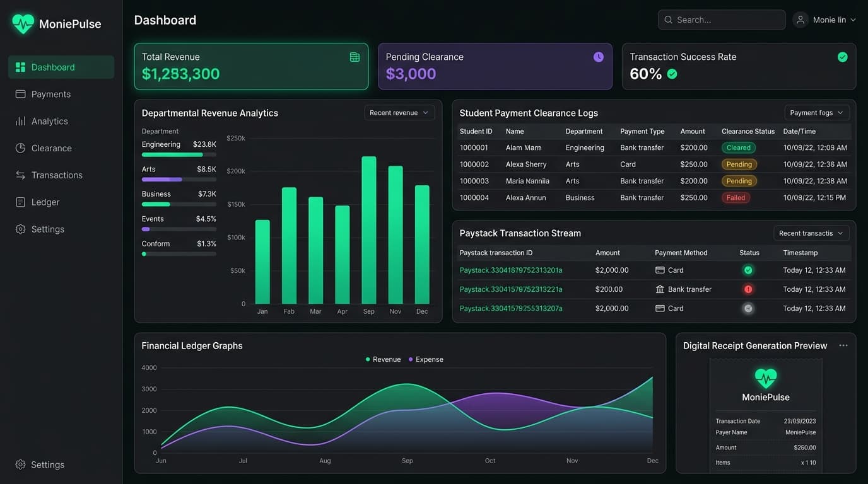Open Paystack transaction ending 313201a link
868x484 pixels.
(511, 270)
